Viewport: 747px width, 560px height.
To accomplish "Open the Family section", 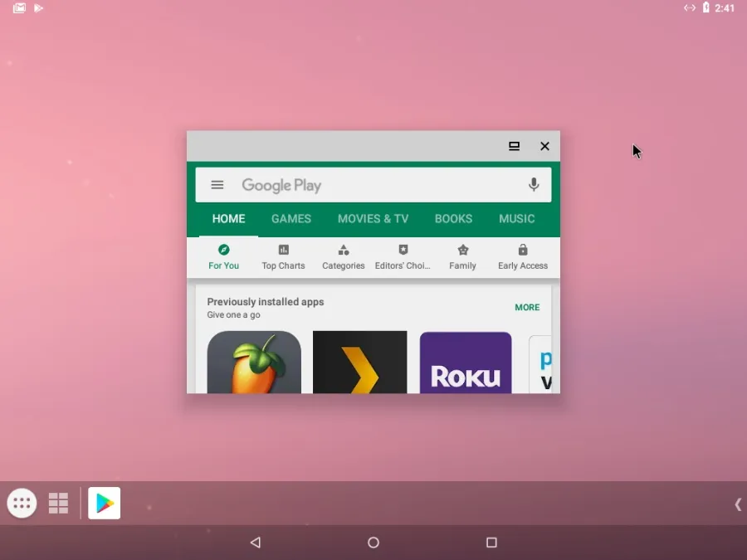I will tap(462, 256).
